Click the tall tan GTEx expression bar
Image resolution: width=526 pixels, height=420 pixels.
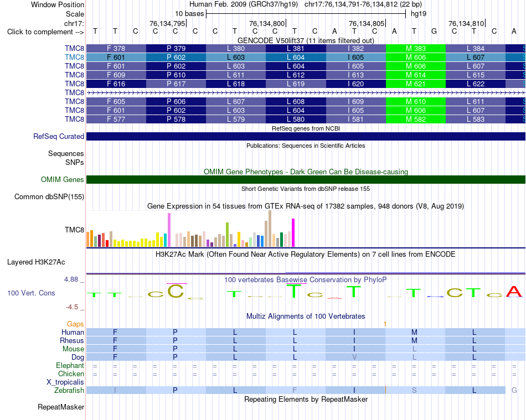tap(270, 229)
